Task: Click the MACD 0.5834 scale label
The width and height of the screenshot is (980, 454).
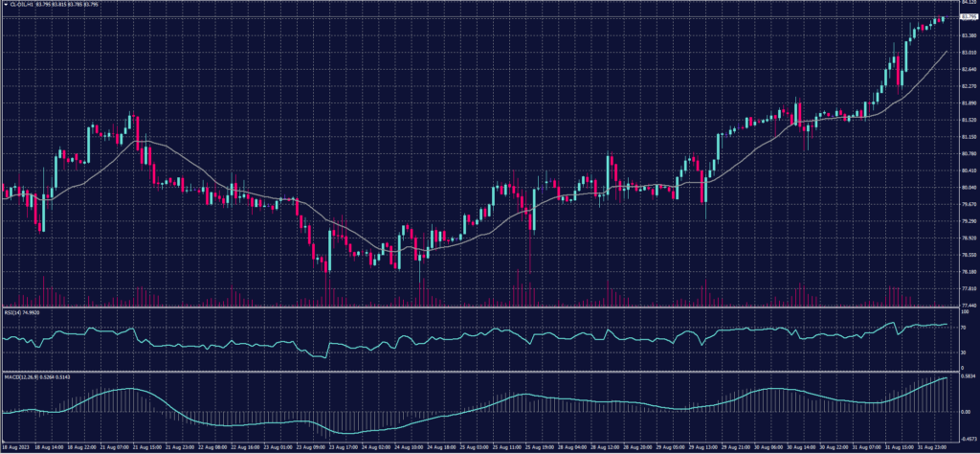Action: [967, 376]
